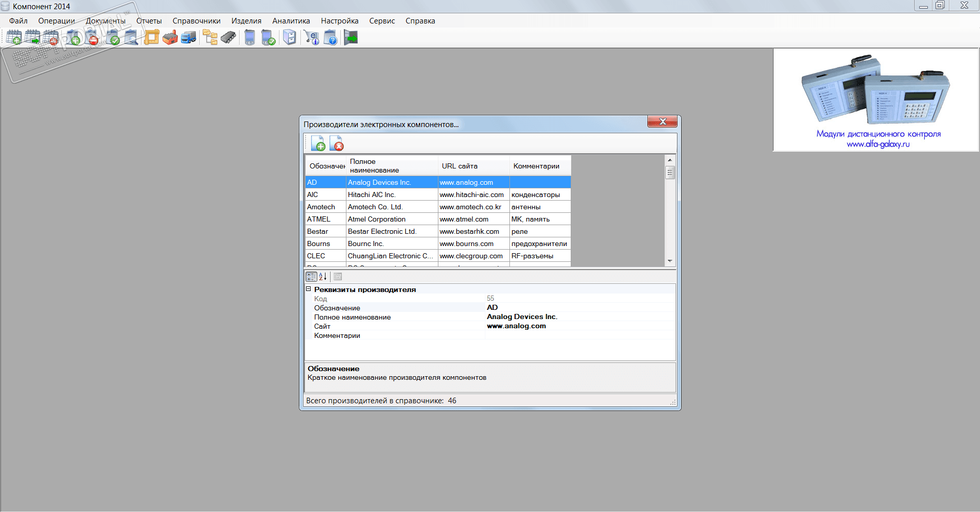Viewport: 980px width, 512px height.
Task: Open the Настройка menu
Action: tap(340, 21)
